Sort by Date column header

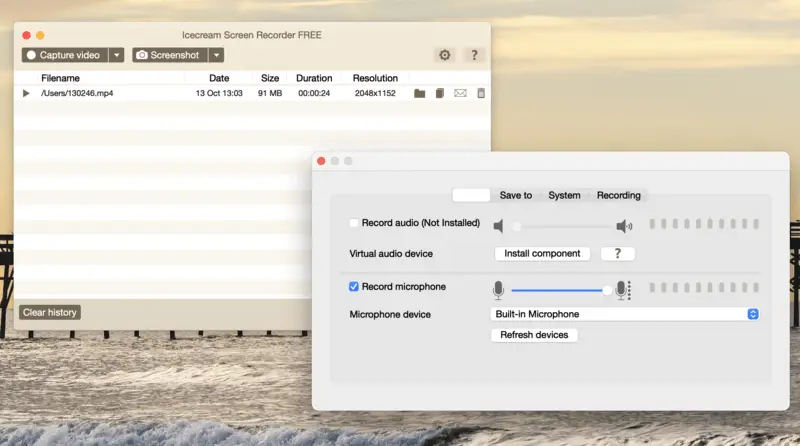(219, 78)
